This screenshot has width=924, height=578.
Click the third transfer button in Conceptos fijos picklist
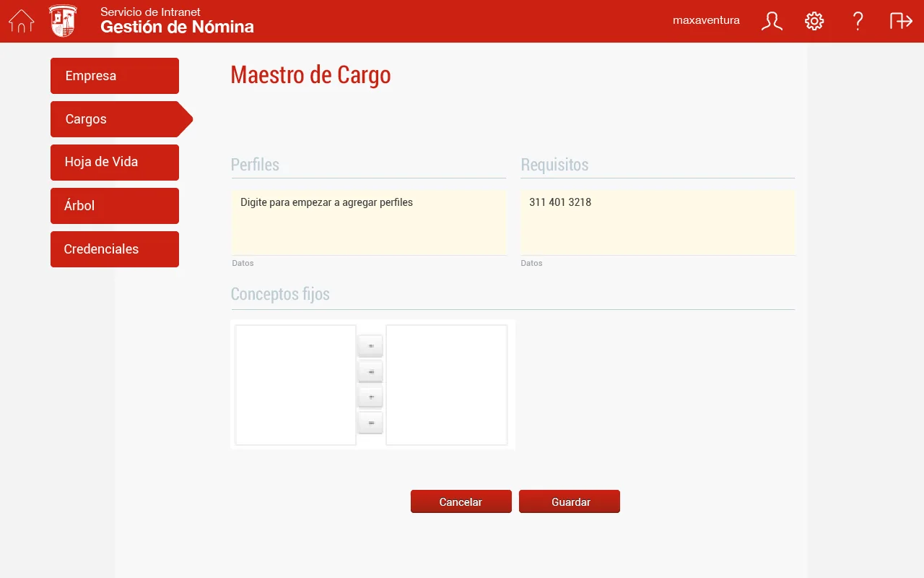coord(370,397)
